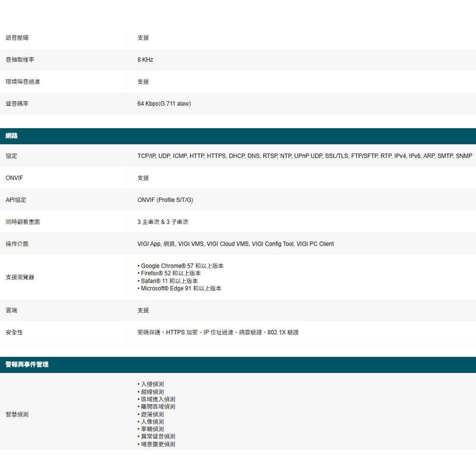Click the Microsoft® Edge 91 entry
The image size is (476, 476).
pyautogui.click(x=180, y=288)
